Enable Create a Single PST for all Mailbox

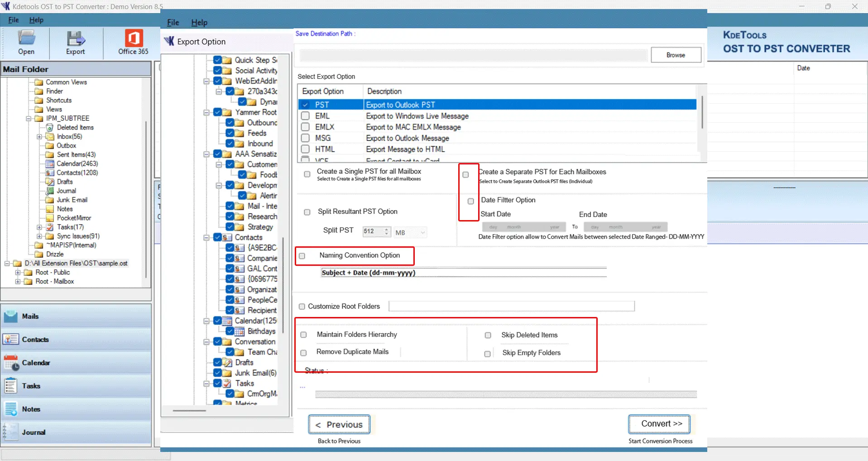click(x=307, y=174)
